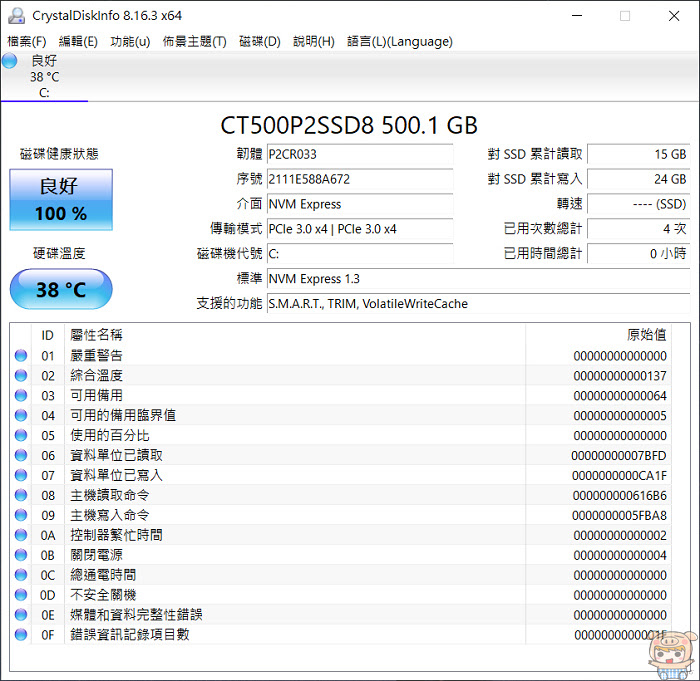Image resolution: width=700 pixels, height=681 pixels.
Task: Click the interface field NVM Express
Action: (360, 205)
